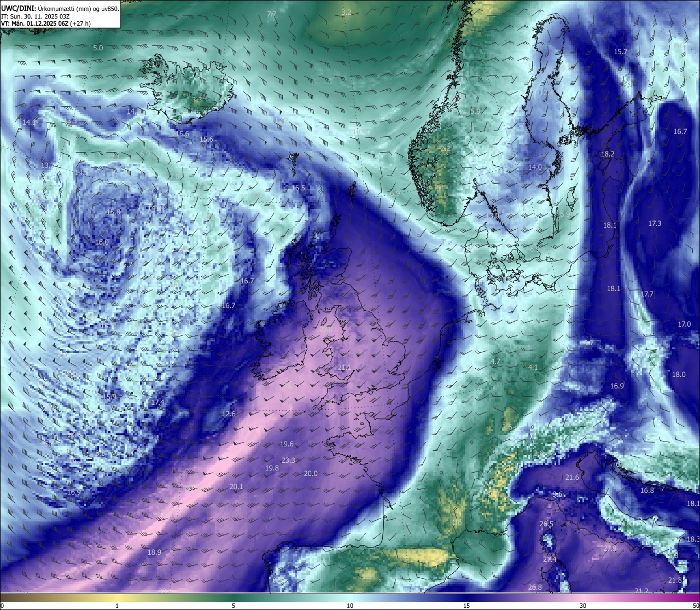
Task: Click the VT: Mán. 01.12.2025 06Z line
Action: [46, 24]
